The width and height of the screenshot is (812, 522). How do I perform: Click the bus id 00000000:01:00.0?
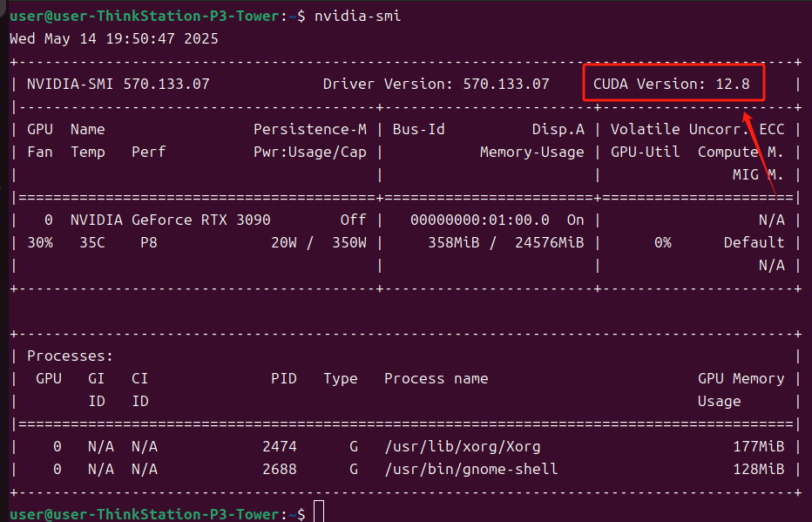coord(479,220)
